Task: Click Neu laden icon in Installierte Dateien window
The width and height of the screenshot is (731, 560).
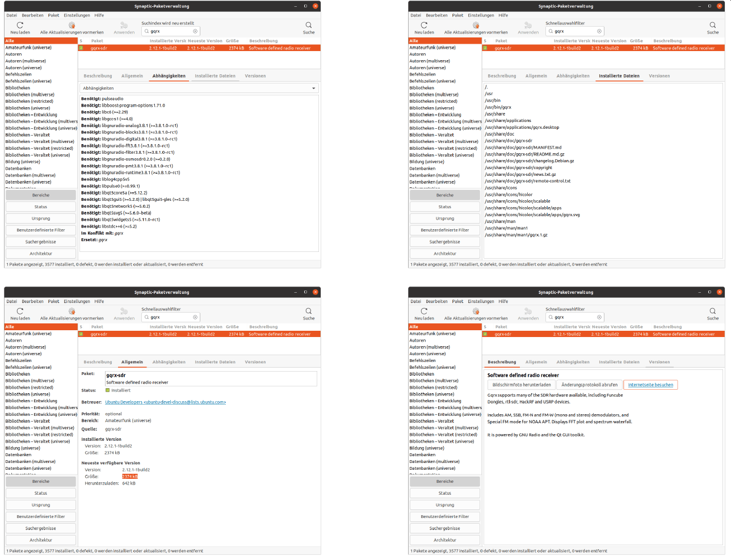Action: 424,25
